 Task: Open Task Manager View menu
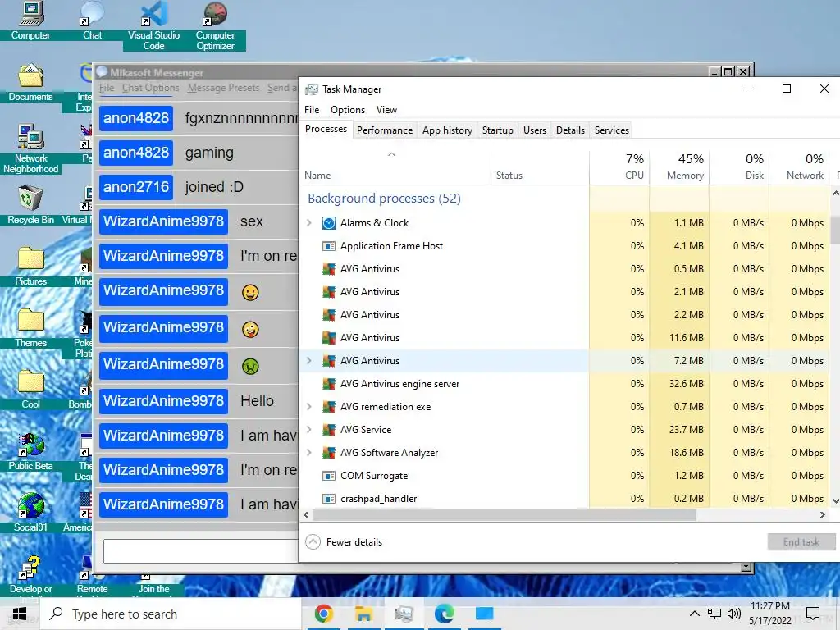[x=386, y=110]
